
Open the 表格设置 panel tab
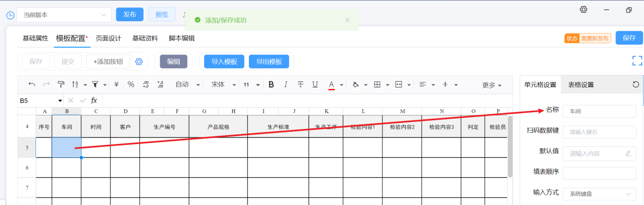pyautogui.click(x=581, y=85)
